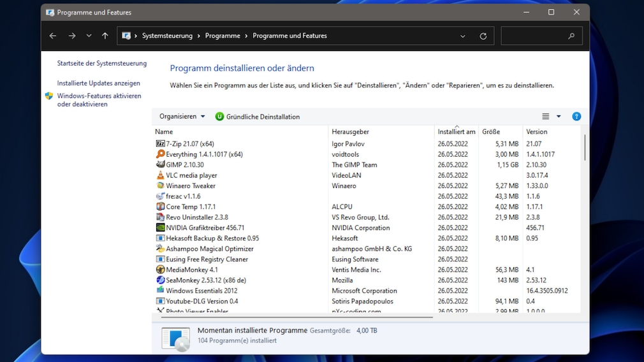Click Gründliche Deinstallation button
Viewport: 644px width, 362px height.
tap(258, 117)
